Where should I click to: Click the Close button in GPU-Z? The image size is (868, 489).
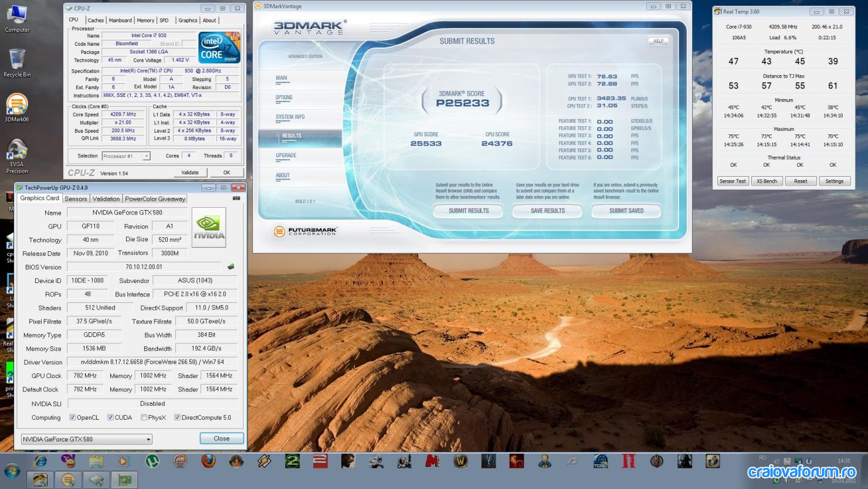pyautogui.click(x=222, y=439)
